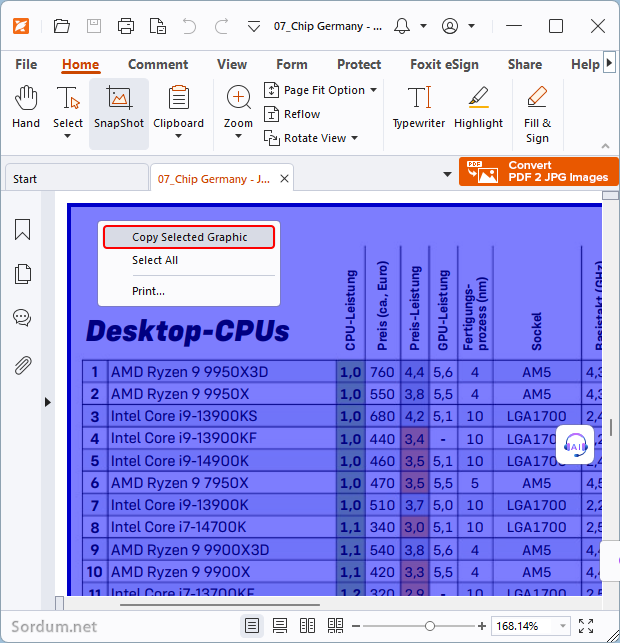Show the Attachments panel paperclip icon
620x643 pixels.
coord(22,364)
